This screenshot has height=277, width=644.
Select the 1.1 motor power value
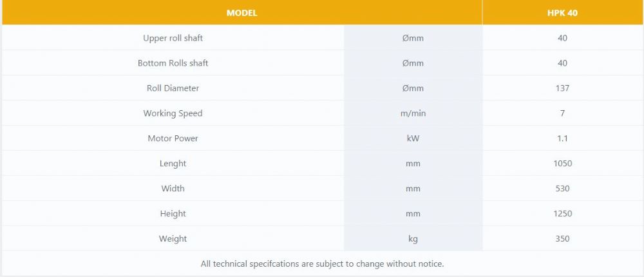[562, 138]
